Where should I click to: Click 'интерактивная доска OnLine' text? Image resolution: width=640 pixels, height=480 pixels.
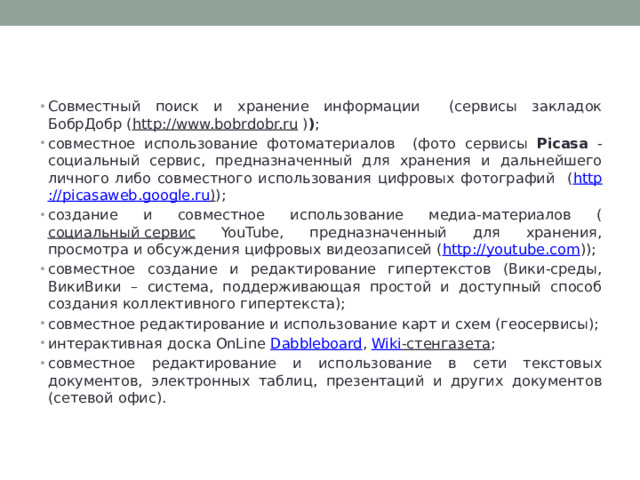157,343
